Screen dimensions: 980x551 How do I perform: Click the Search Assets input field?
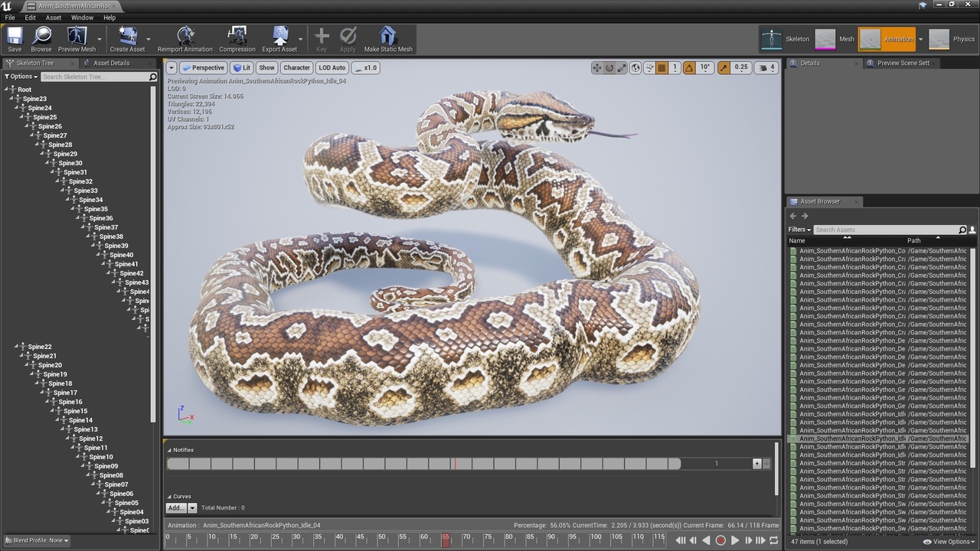(886, 230)
